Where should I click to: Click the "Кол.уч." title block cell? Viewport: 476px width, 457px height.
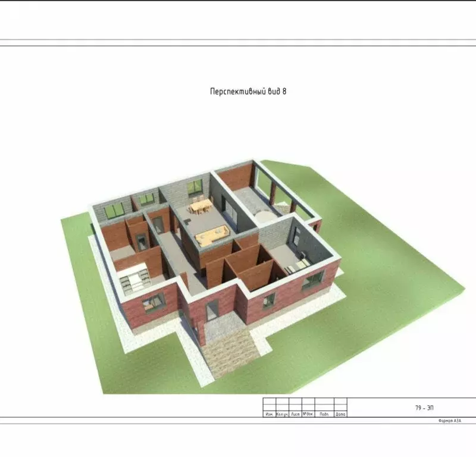tap(282, 414)
